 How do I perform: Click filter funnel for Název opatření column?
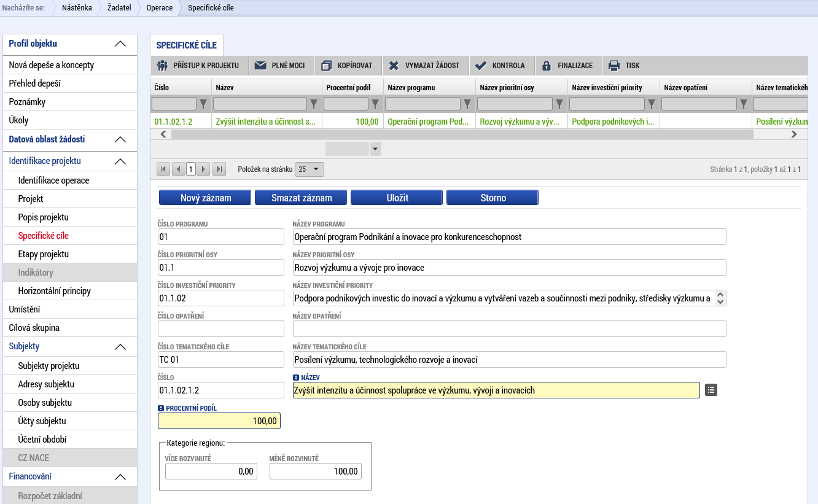744,104
